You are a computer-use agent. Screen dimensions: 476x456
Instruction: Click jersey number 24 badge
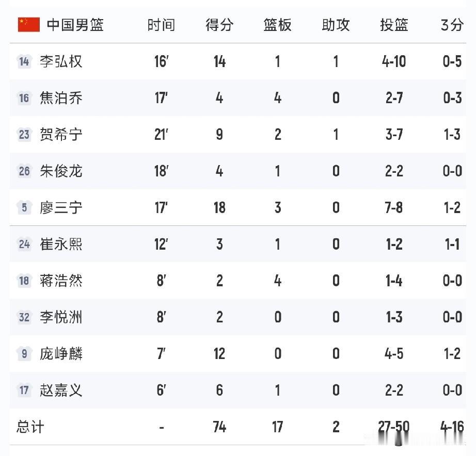(24, 244)
